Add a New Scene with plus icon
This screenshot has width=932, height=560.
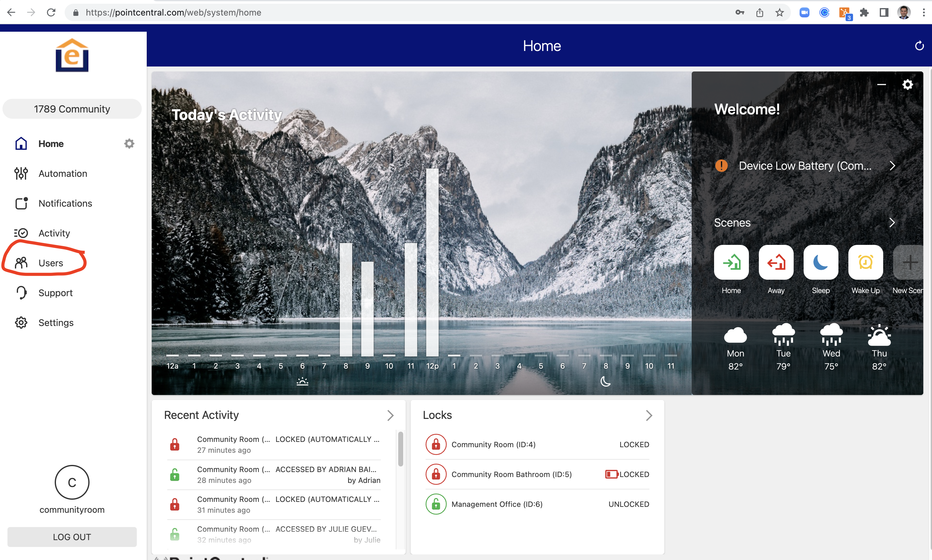[909, 262]
